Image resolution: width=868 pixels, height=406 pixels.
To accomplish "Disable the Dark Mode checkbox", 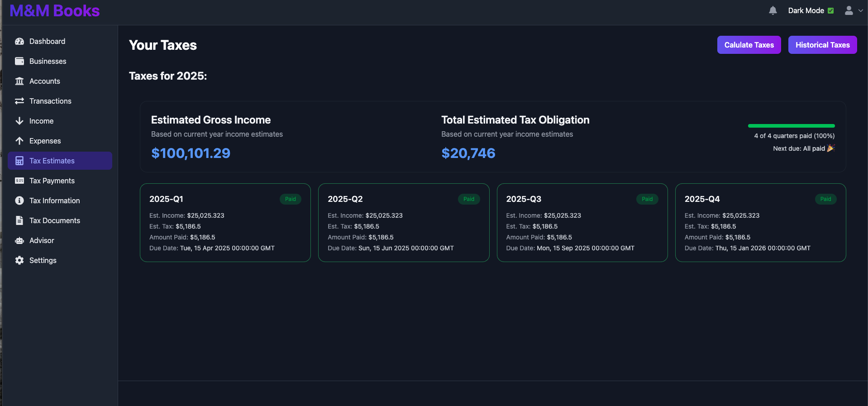I will 830,10.
